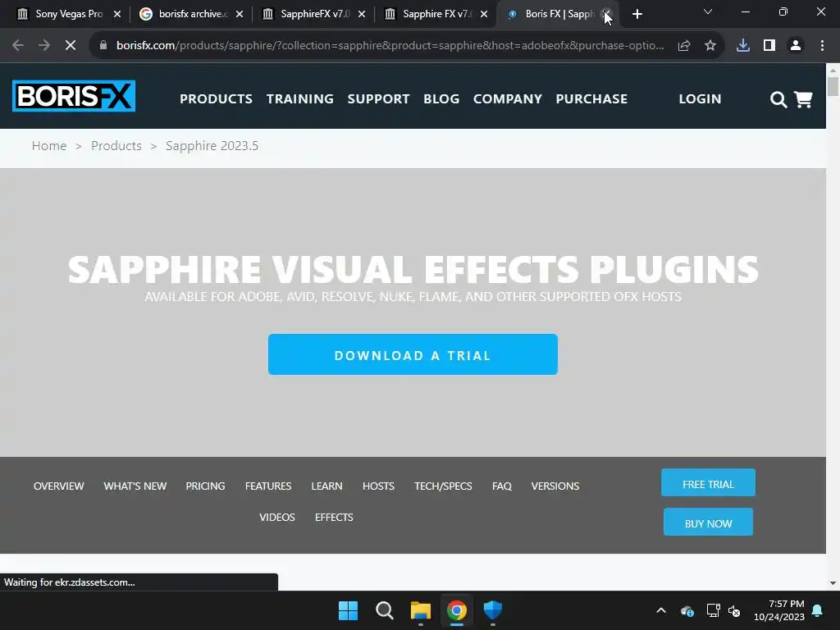
Task: Open TRAINING menu in site header
Action: pyautogui.click(x=300, y=99)
